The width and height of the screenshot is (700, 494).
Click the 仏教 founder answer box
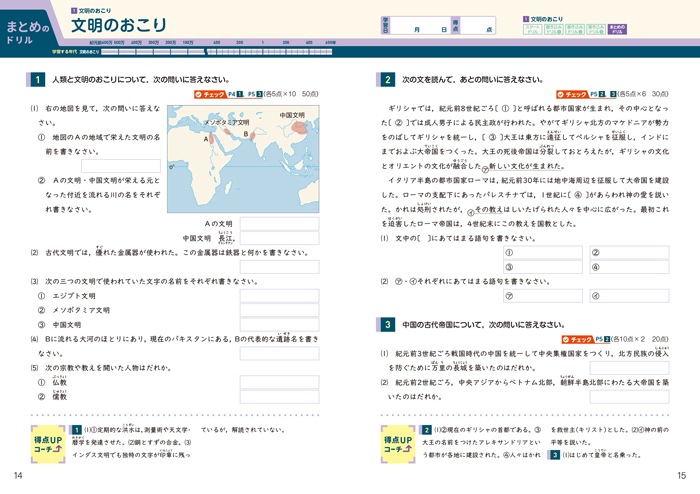(279, 382)
